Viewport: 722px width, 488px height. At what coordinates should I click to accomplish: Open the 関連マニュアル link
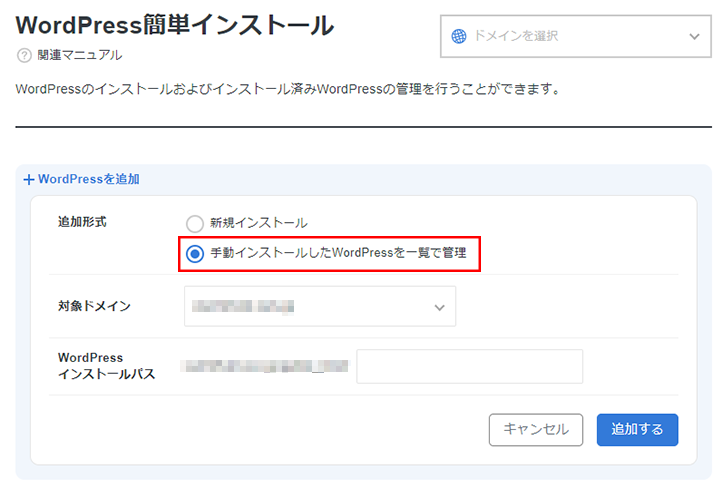(80, 56)
